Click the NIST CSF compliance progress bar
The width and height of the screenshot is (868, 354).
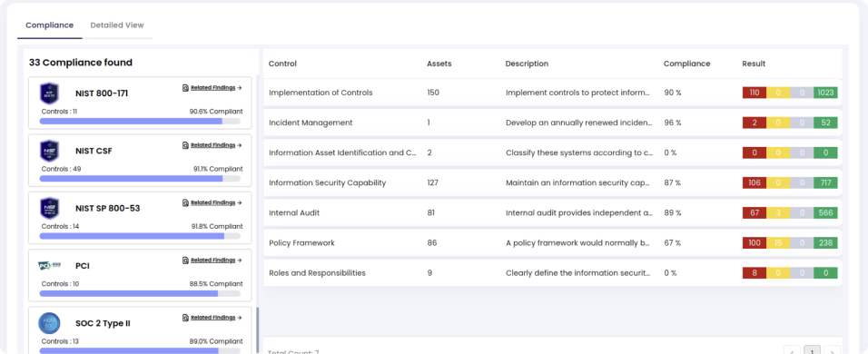140,179
